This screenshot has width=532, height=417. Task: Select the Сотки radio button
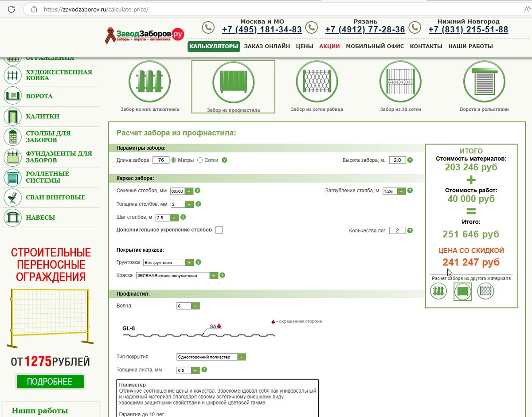tap(200, 160)
